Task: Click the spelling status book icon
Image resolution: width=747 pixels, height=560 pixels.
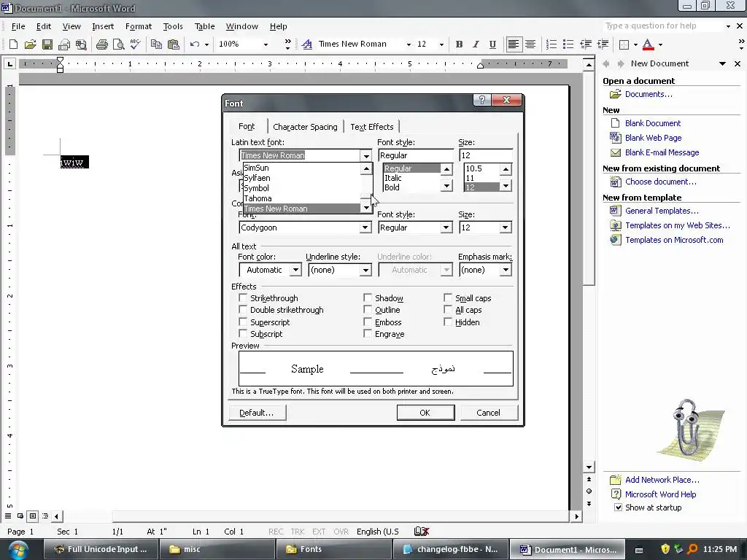Action: tap(421, 532)
